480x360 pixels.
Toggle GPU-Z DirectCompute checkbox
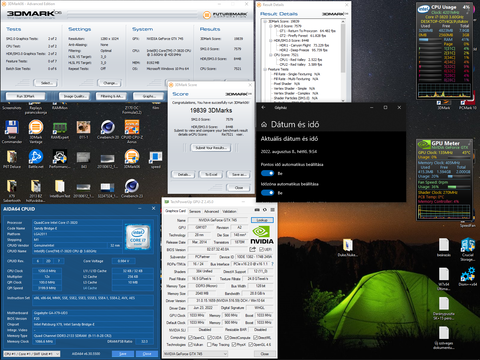point(228,337)
